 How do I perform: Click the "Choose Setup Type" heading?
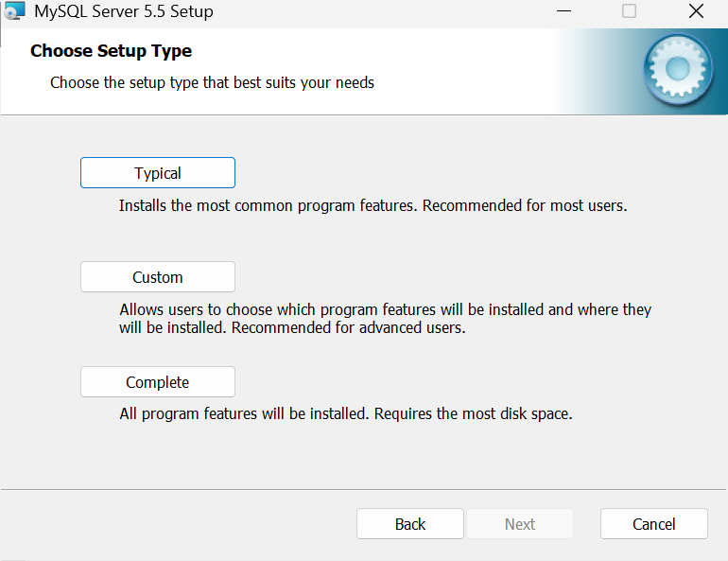click(x=112, y=51)
